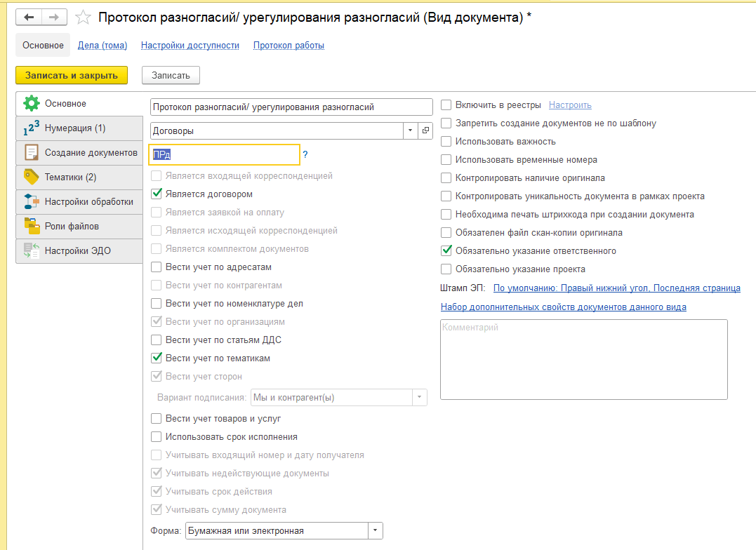Check Контролировать наличие оригинала

446,178
